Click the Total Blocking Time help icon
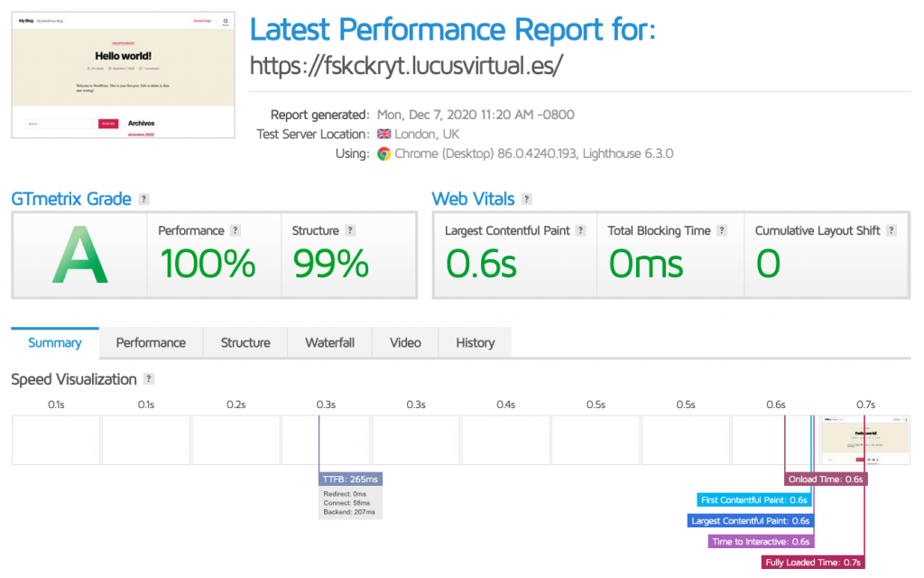The height and width of the screenshot is (578, 924). (720, 230)
